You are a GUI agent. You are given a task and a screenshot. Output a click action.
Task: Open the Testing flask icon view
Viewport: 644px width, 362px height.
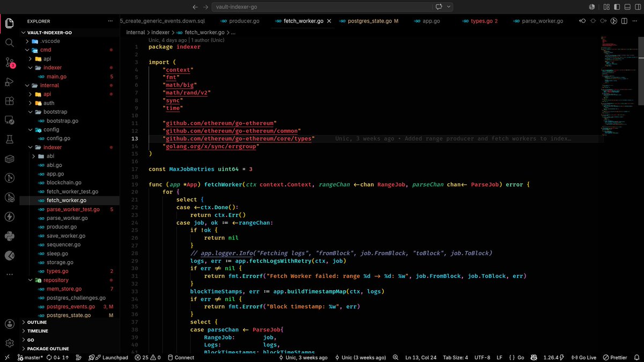coord(9,139)
